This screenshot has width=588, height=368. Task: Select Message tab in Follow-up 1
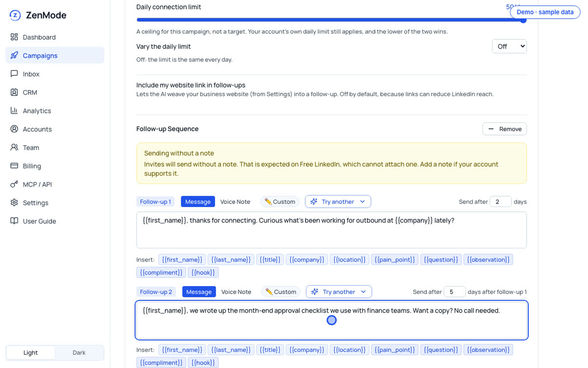point(198,202)
